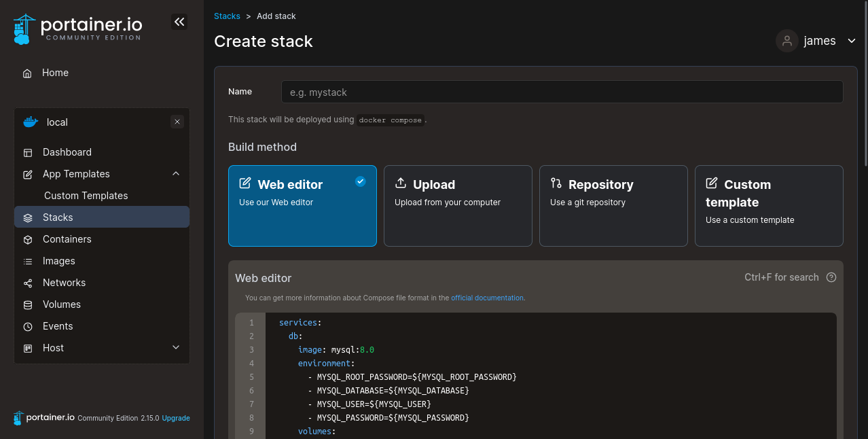Image resolution: width=868 pixels, height=439 pixels.
Task: Collapse the sidebar with double-chevron icon
Action: pyautogui.click(x=179, y=22)
